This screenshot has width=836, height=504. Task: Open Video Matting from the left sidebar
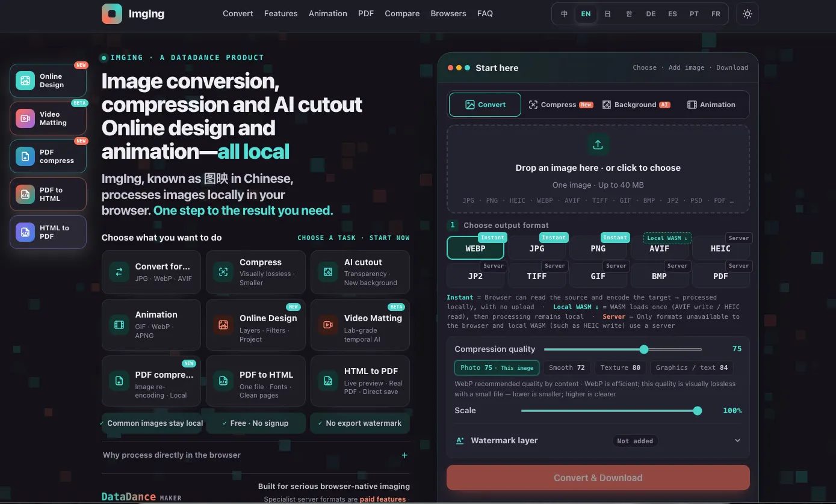click(48, 118)
